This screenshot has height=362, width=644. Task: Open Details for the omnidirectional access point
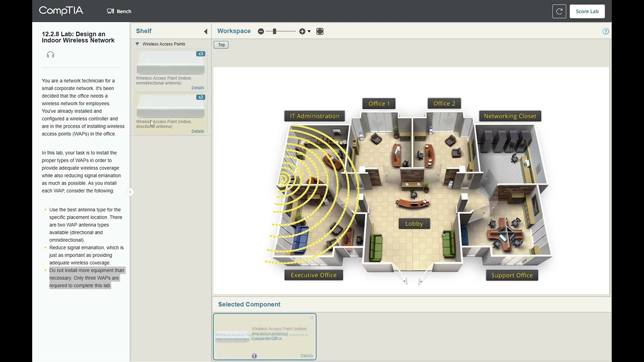tap(198, 88)
